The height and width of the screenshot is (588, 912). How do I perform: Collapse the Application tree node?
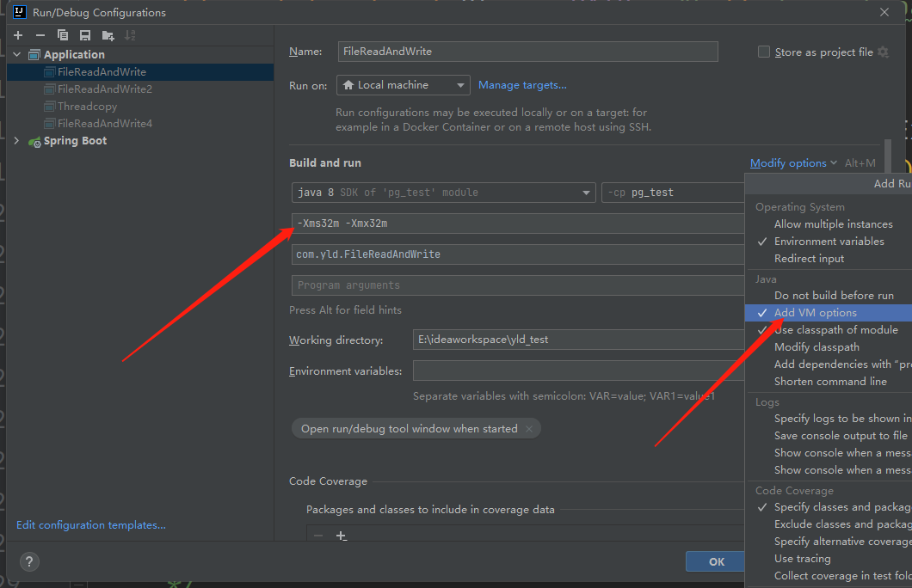click(x=17, y=55)
